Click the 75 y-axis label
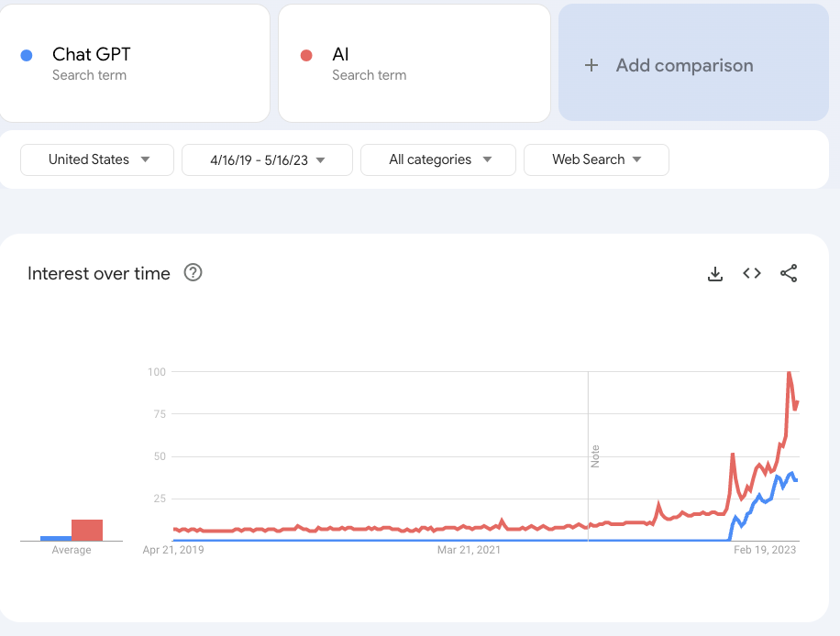This screenshot has width=840, height=636. (x=160, y=414)
